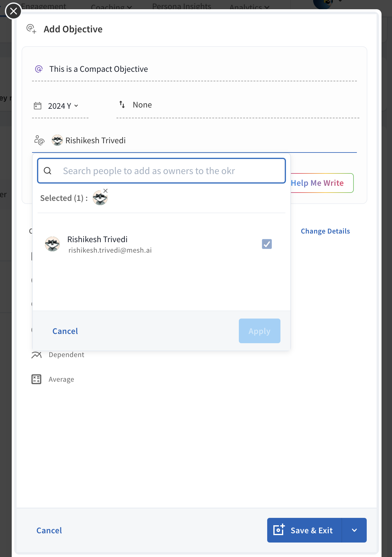Open the None alignment selector
Image resolution: width=392 pixels, height=557 pixels.
click(142, 105)
